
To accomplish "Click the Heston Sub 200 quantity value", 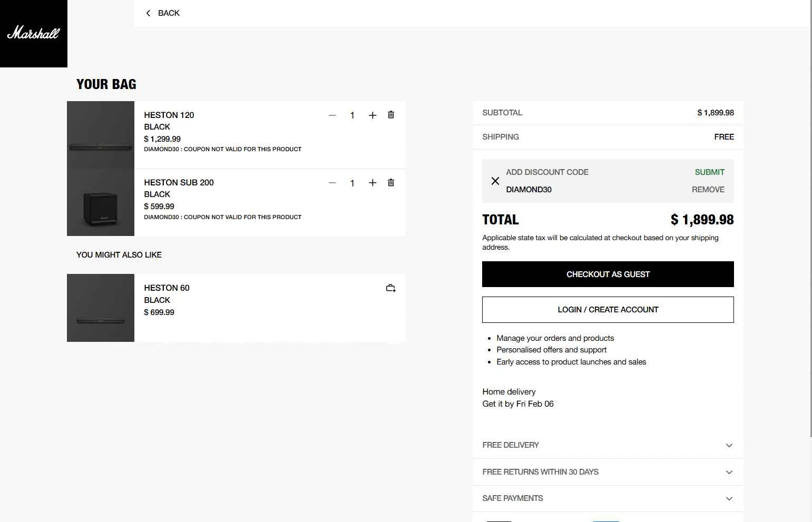I will point(352,183).
